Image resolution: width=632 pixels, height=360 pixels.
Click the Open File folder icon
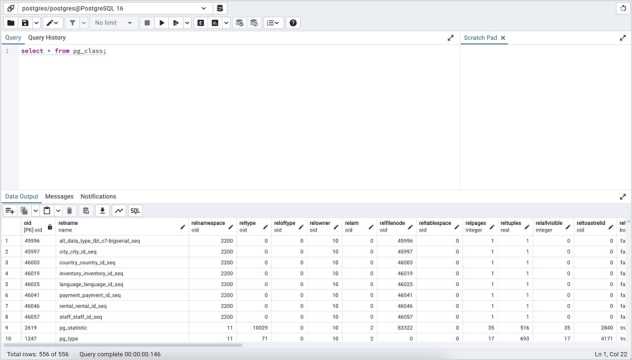click(11, 23)
